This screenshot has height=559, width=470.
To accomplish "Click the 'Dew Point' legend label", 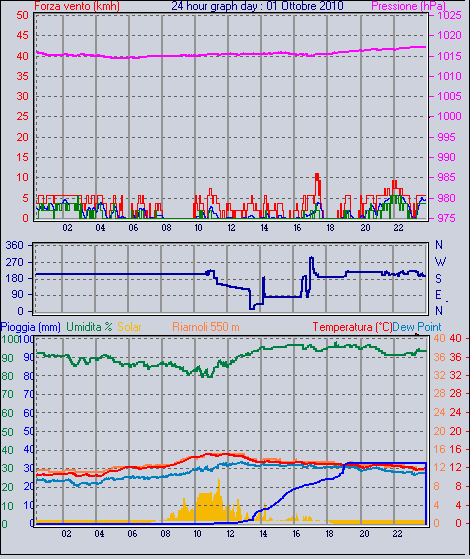I will point(417,327).
